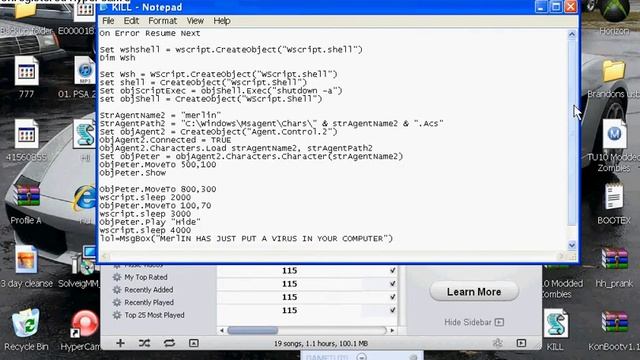Click the 'ObjPeter.MoveTo 500,100' line

pos(158,164)
